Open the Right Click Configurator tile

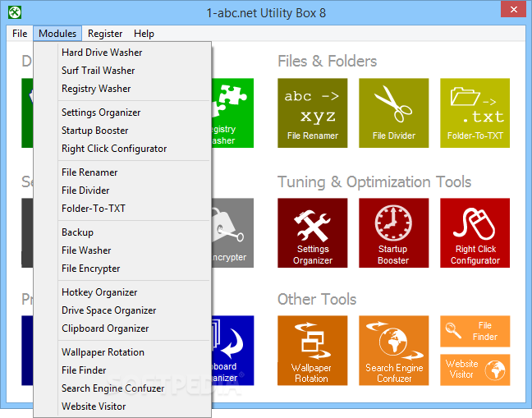[475, 233]
